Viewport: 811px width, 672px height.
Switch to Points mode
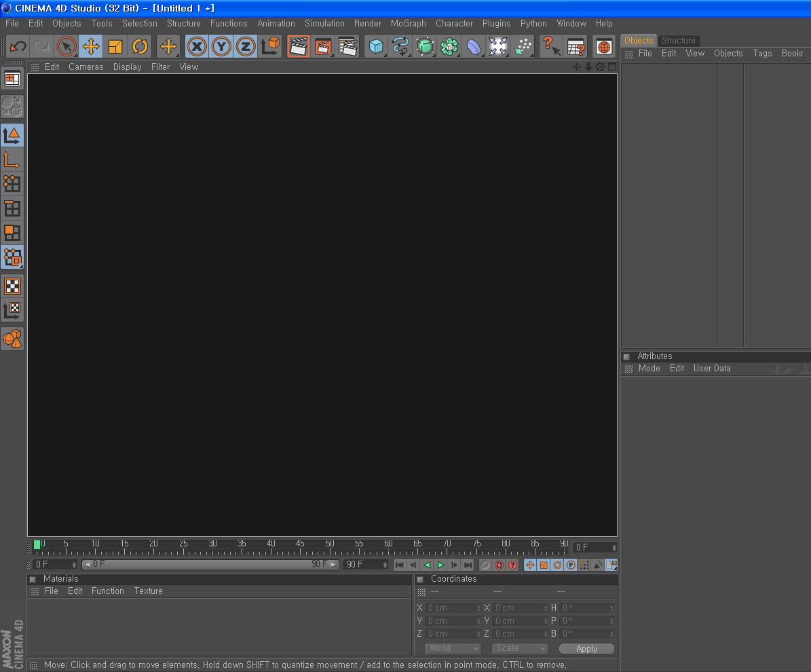12,184
